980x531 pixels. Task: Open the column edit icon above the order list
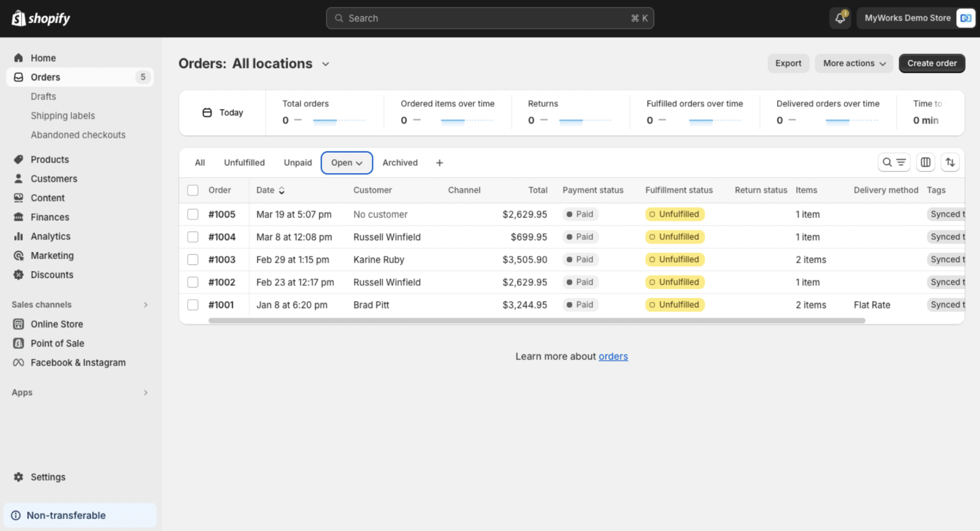coord(925,162)
